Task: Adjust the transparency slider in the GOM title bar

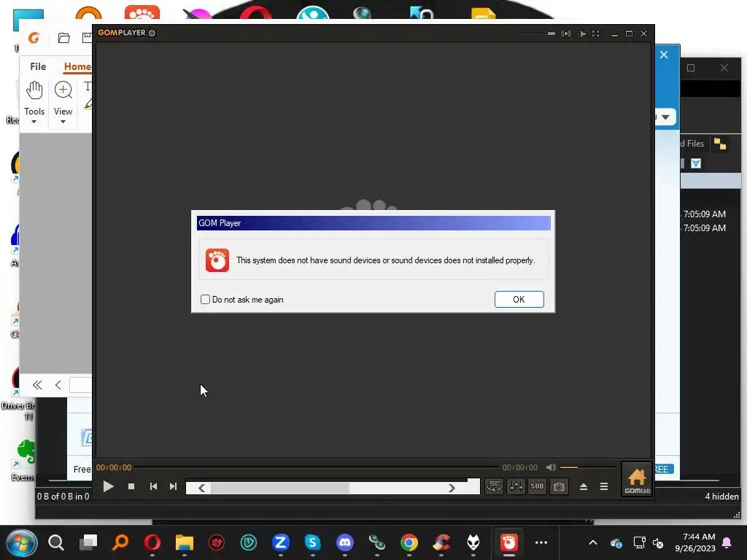Action: coord(538,34)
